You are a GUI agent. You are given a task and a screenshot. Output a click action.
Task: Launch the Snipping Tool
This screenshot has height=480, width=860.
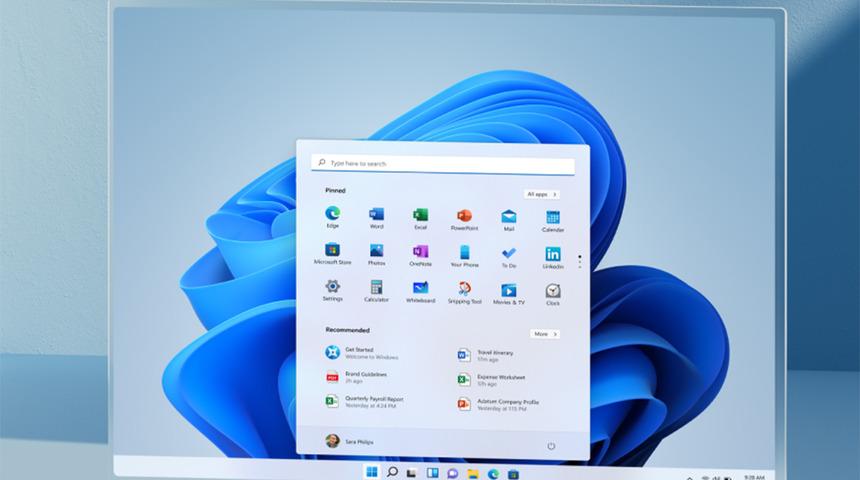click(465, 293)
